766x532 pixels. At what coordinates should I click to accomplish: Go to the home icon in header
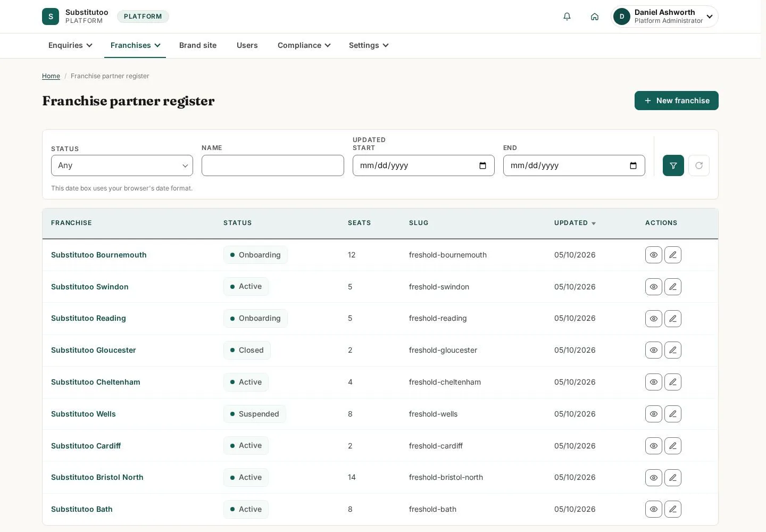[x=595, y=16]
